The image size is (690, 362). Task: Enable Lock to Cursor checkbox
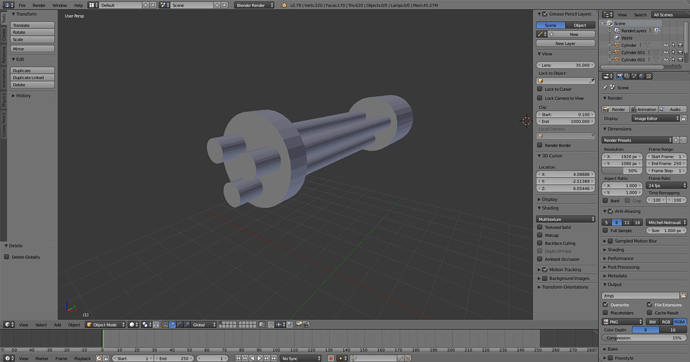coord(540,89)
